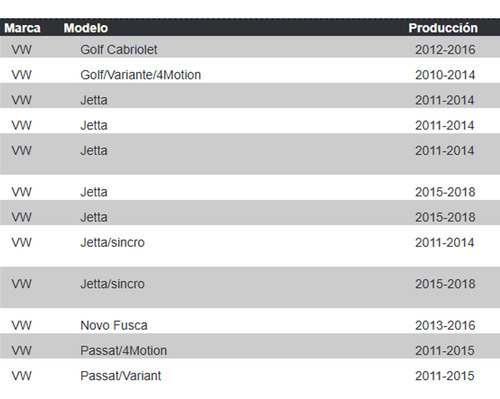Click the Marca column header

[x=22, y=28]
